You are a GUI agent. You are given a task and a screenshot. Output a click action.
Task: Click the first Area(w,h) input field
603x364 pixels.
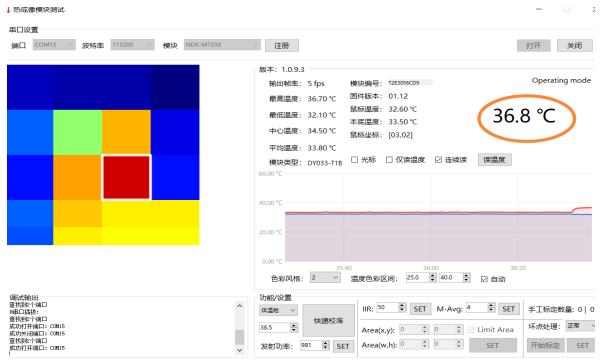(x=410, y=344)
